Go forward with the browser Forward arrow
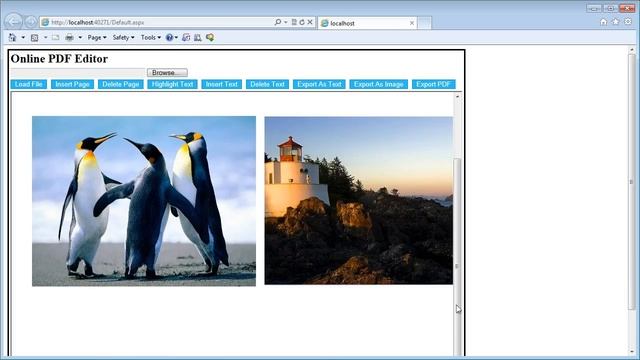The height and width of the screenshot is (360, 640). click(31, 22)
